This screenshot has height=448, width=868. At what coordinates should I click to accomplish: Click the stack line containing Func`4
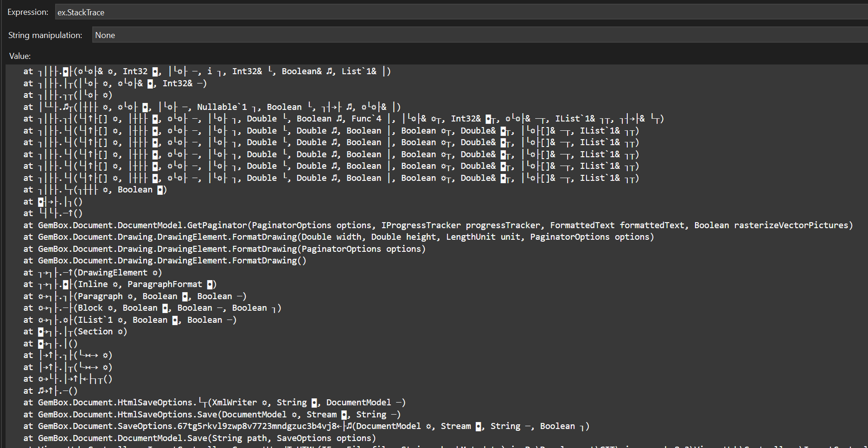coord(344,119)
